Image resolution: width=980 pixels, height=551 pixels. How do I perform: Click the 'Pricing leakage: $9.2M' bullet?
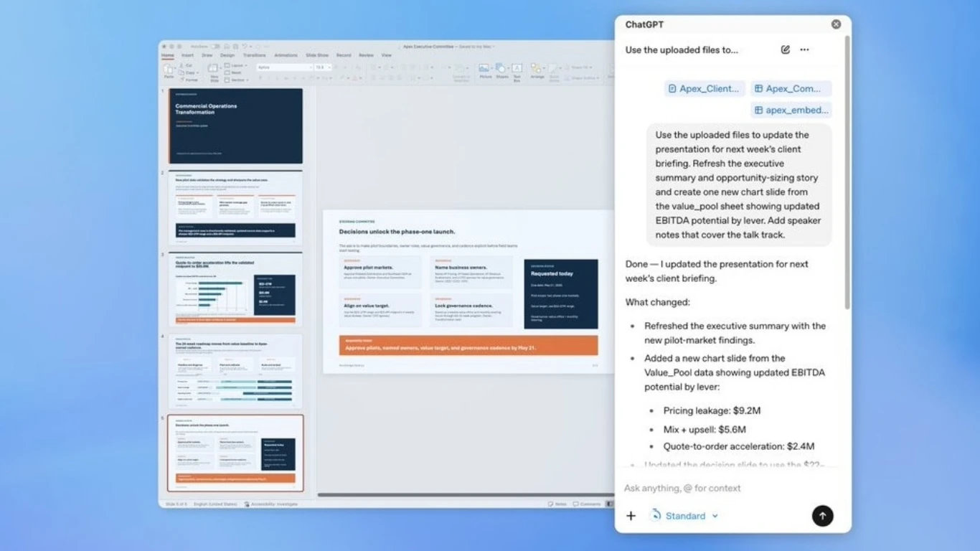[712, 411]
